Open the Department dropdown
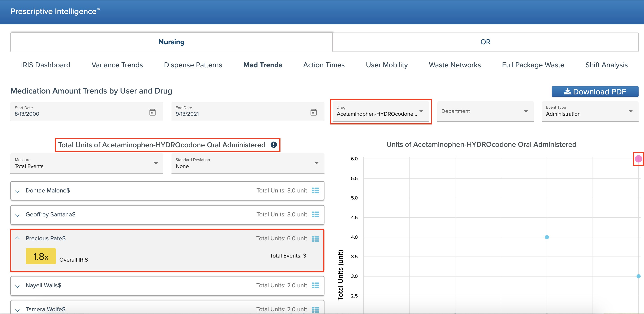 point(485,111)
